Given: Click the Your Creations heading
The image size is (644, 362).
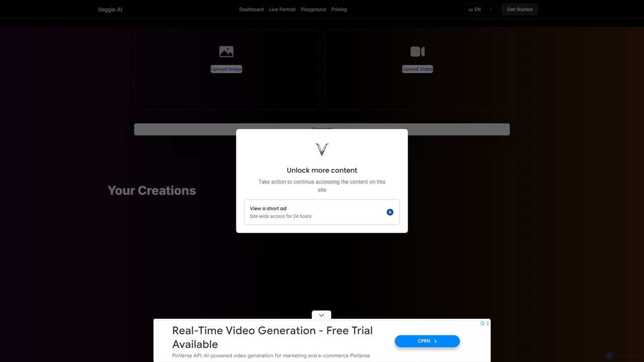Looking at the screenshot, I should [151, 191].
